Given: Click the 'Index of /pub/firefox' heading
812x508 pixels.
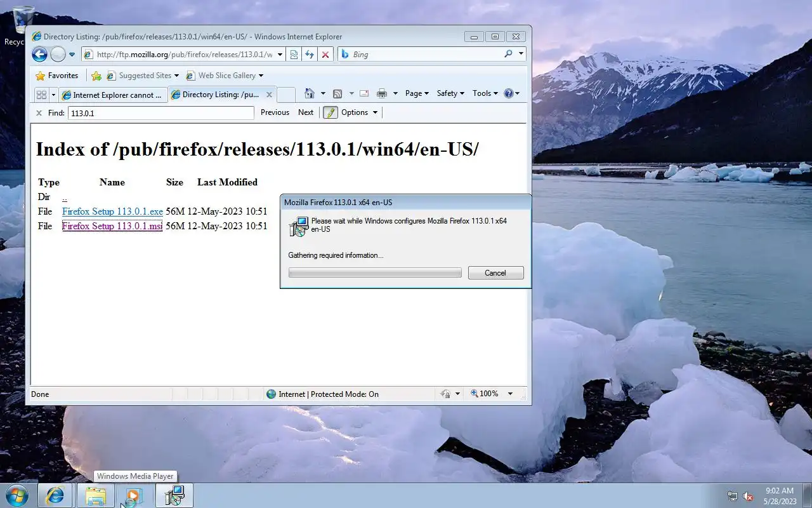Looking at the screenshot, I should point(257,149).
